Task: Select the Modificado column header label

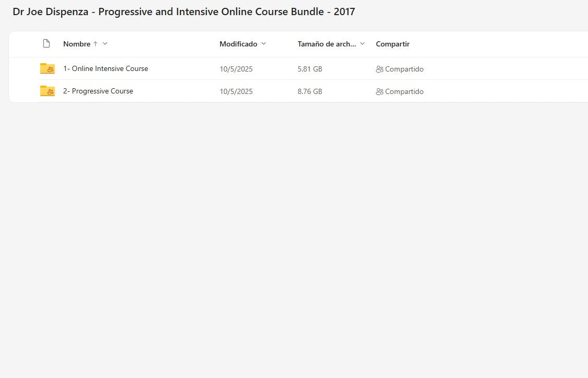Action: (238, 44)
